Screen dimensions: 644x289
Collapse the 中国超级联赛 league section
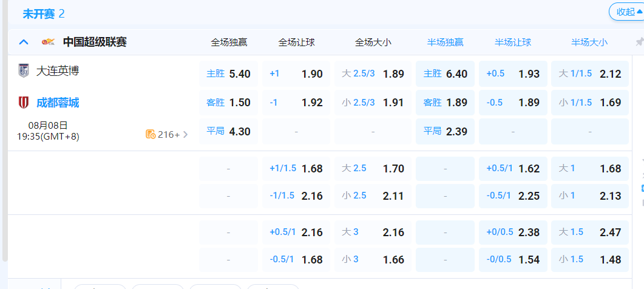(24, 42)
